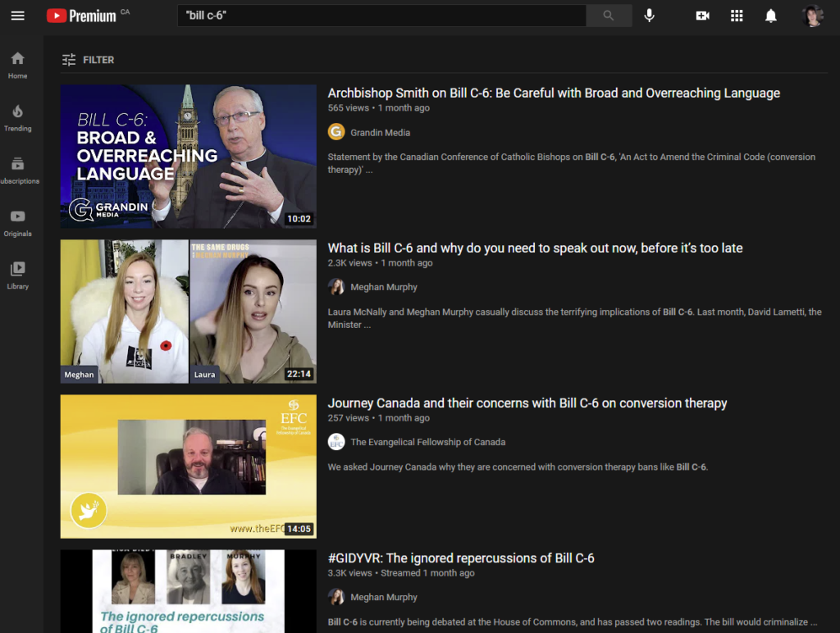Show notifications bell
Viewport: 840px width, 633px height.
(771, 16)
